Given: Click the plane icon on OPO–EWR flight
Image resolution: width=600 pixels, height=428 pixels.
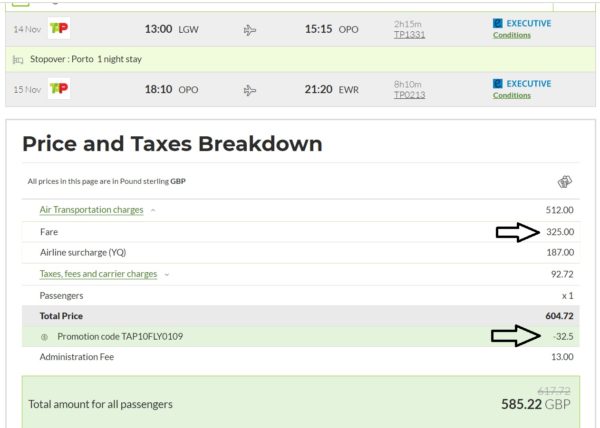Looking at the screenshot, I should coord(251,90).
